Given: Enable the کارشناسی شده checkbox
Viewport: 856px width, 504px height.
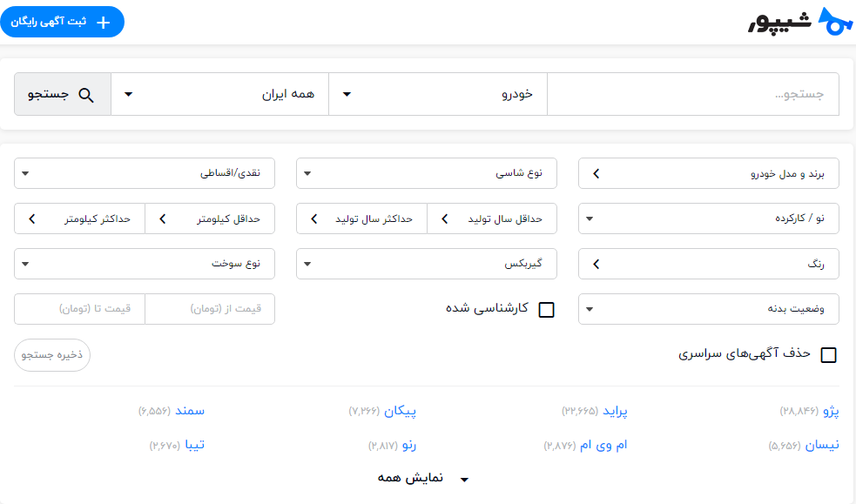Looking at the screenshot, I should click(x=547, y=309).
